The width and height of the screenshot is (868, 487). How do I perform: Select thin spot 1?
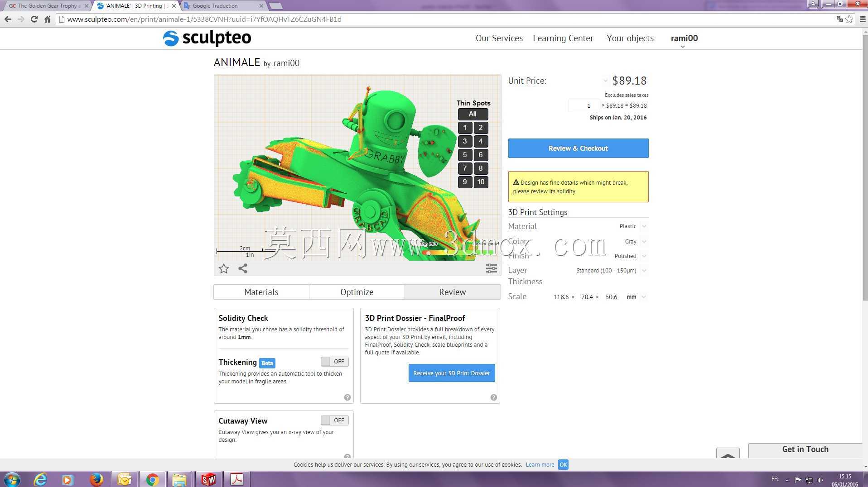(x=465, y=128)
